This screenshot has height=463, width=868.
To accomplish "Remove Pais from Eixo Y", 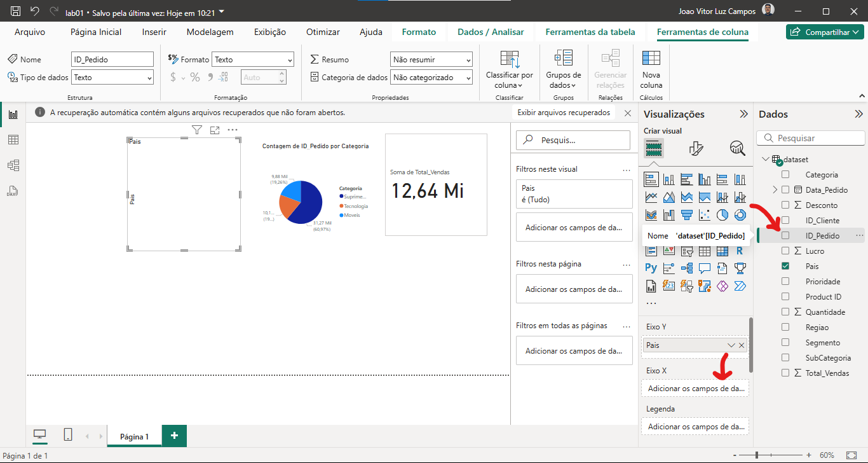I will click(742, 345).
